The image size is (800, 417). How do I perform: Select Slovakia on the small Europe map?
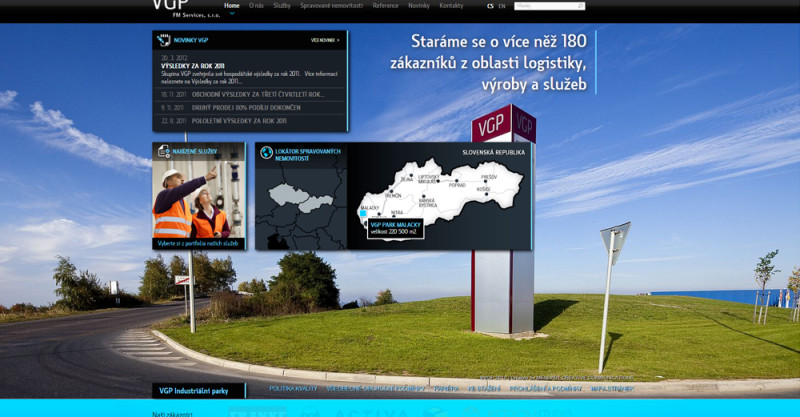click(316, 204)
